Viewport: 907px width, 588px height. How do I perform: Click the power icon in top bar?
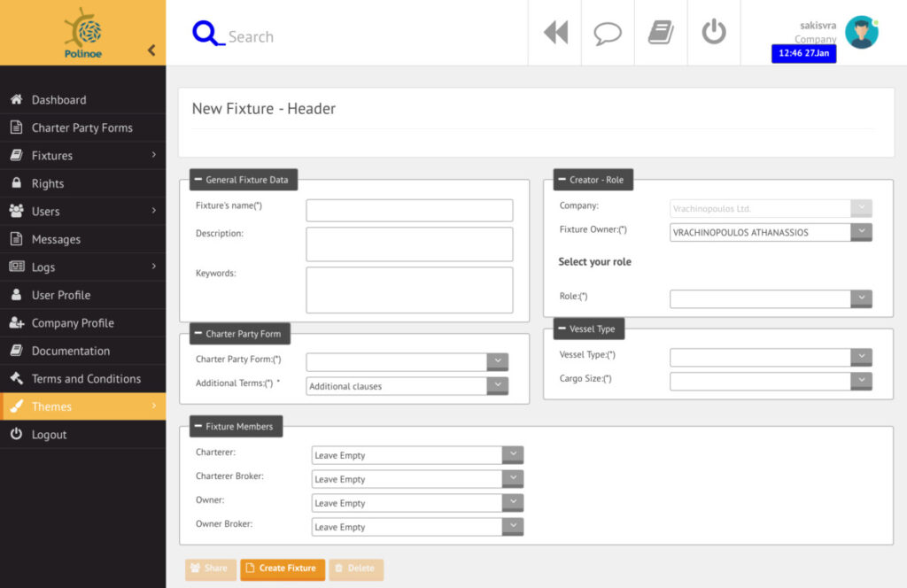pos(714,32)
